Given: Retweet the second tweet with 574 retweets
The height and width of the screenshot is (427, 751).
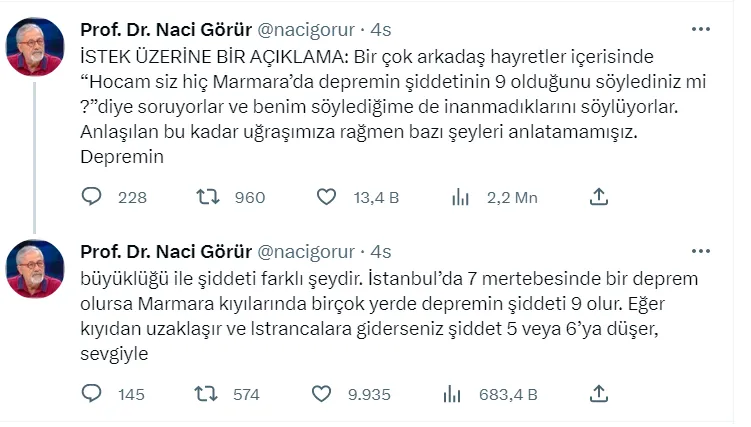Looking at the screenshot, I should (207, 393).
